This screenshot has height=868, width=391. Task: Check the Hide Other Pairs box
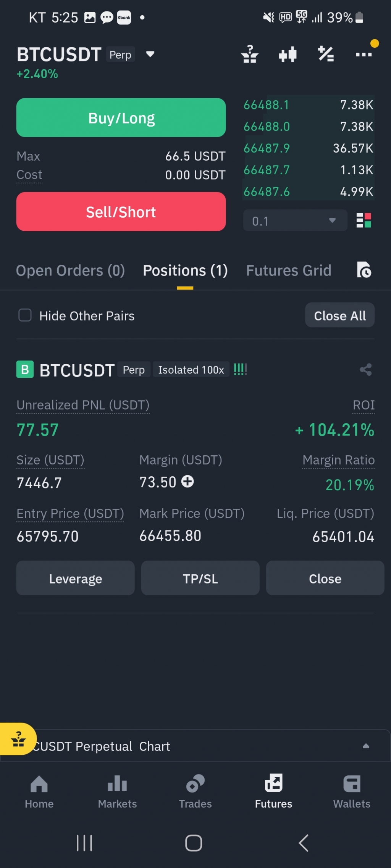click(25, 315)
